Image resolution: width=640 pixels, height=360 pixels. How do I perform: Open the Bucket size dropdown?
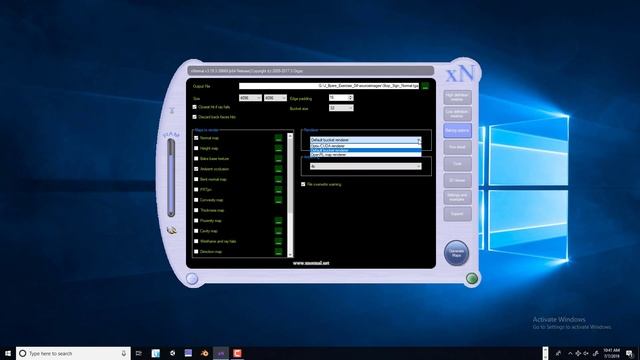pos(341,108)
